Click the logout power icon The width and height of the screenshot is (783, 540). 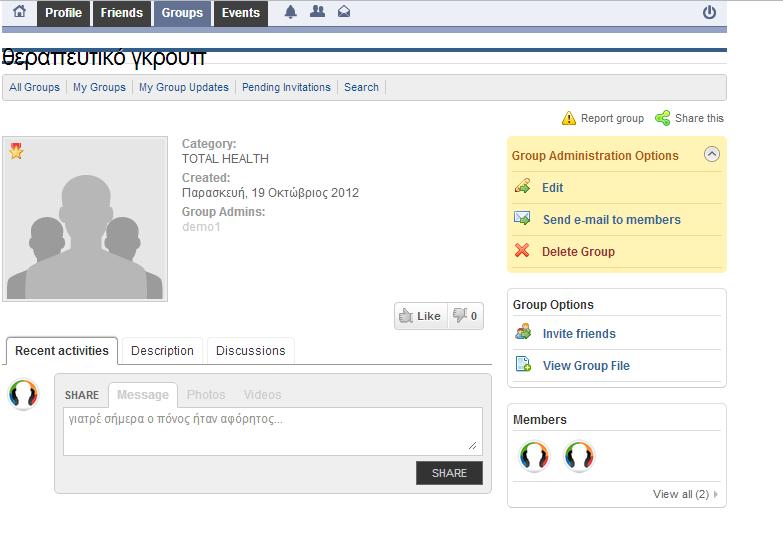click(x=710, y=12)
